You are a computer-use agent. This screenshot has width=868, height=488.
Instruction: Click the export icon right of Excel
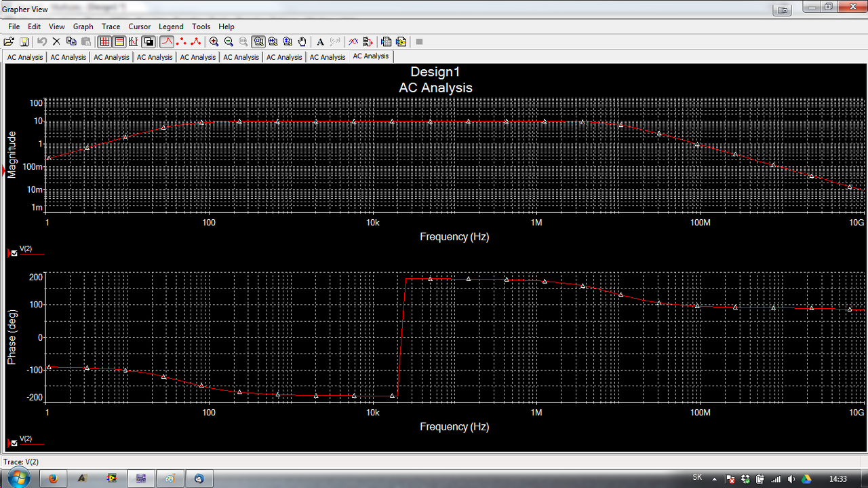click(401, 41)
